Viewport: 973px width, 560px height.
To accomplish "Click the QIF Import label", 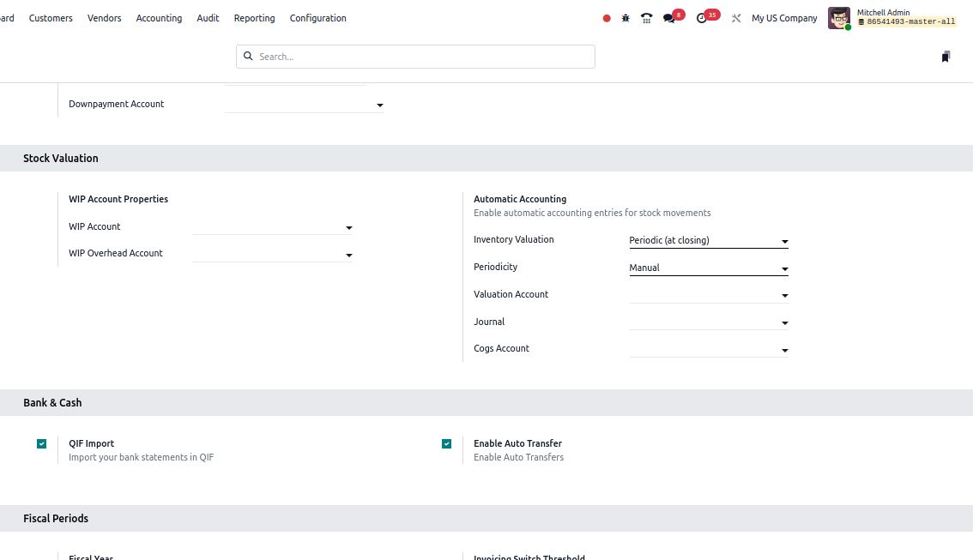I will (91, 444).
